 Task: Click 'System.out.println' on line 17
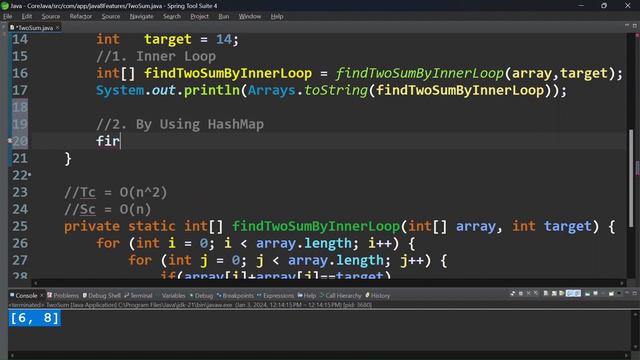pyautogui.click(x=167, y=90)
